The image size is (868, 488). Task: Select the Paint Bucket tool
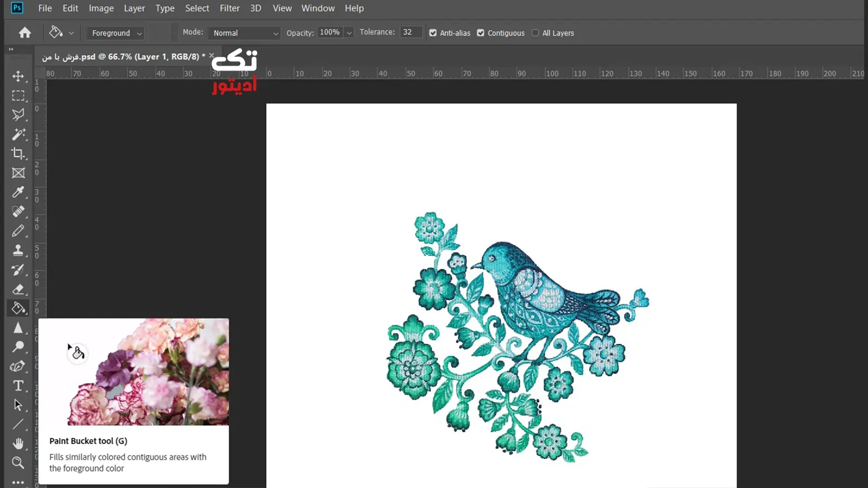pyautogui.click(x=18, y=308)
